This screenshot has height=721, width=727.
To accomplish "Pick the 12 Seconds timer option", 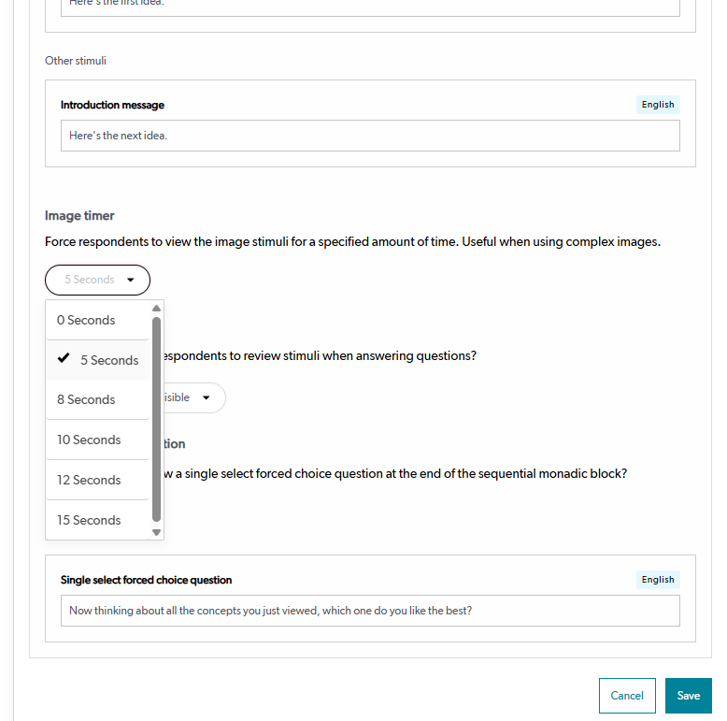I will [x=98, y=480].
